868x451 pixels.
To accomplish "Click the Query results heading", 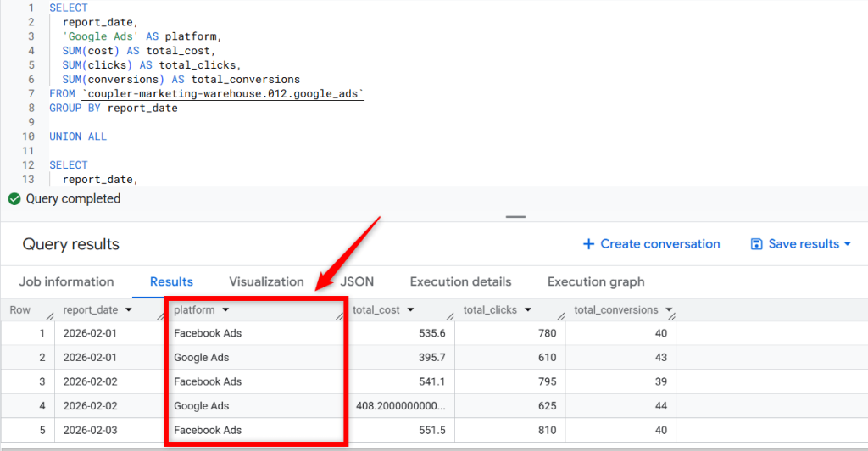I will pos(71,244).
